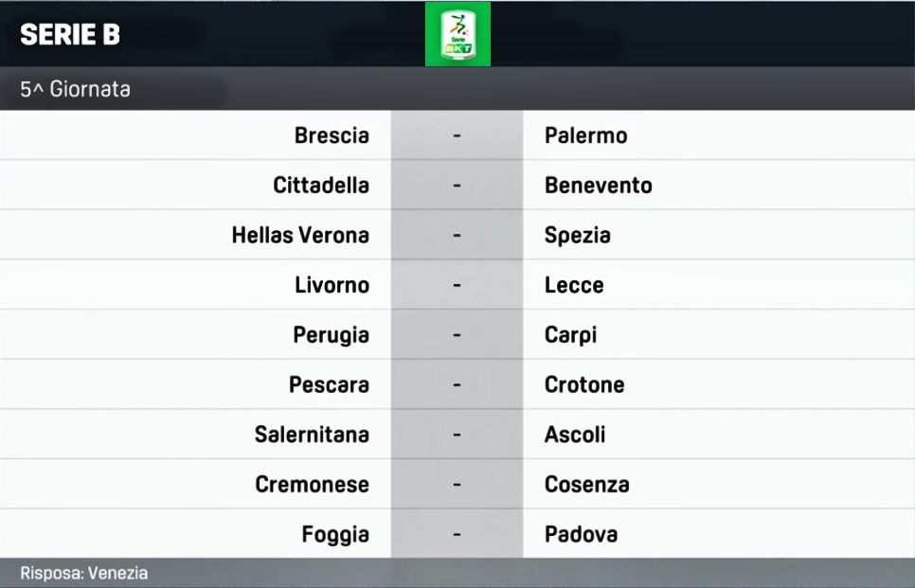The image size is (915, 588).
Task: Click Crotone team name
Action: [584, 385]
